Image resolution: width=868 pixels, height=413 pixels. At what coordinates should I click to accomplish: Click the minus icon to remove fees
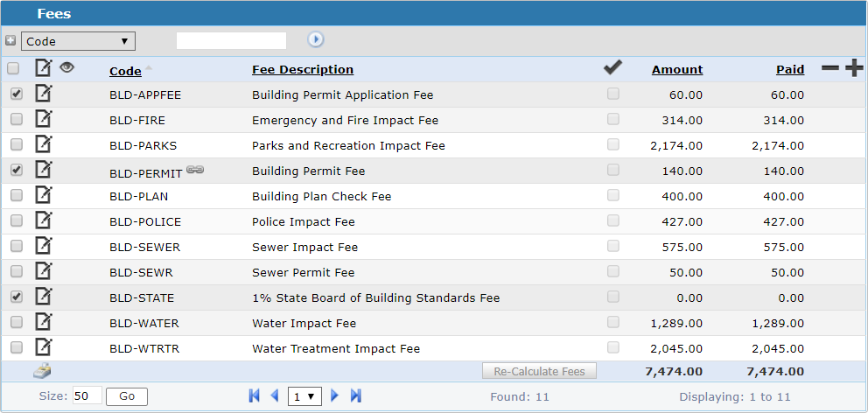[829, 69]
